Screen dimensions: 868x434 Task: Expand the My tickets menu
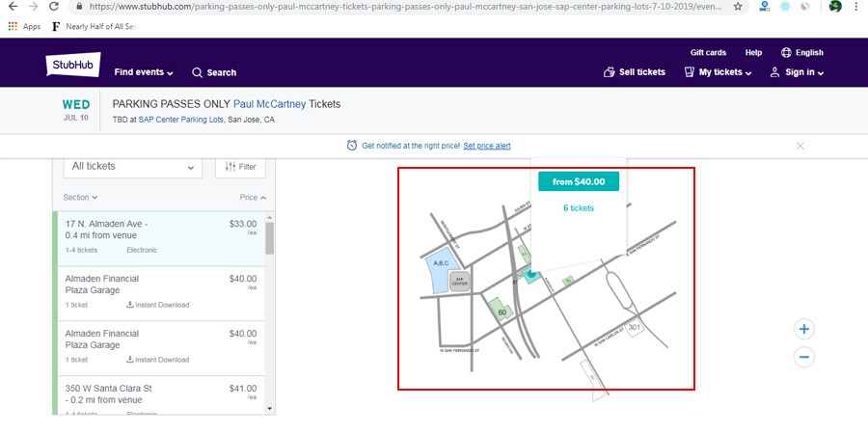[x=718, y=72]
